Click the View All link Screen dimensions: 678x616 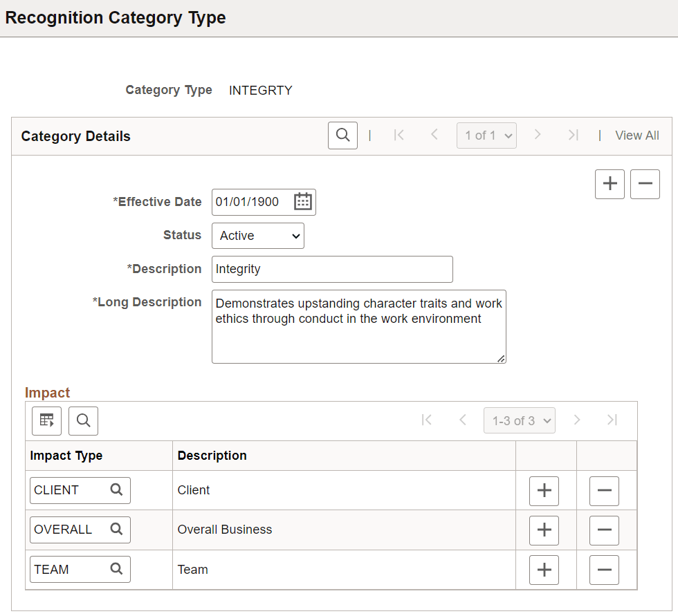(x=636, y=135)
